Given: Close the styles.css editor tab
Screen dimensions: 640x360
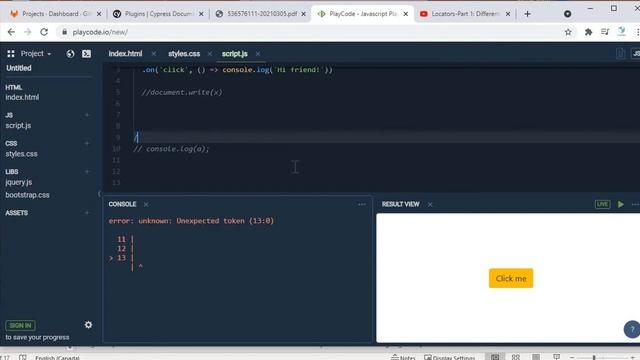Looking at the screenshot, I should click(x=210, y=53).
